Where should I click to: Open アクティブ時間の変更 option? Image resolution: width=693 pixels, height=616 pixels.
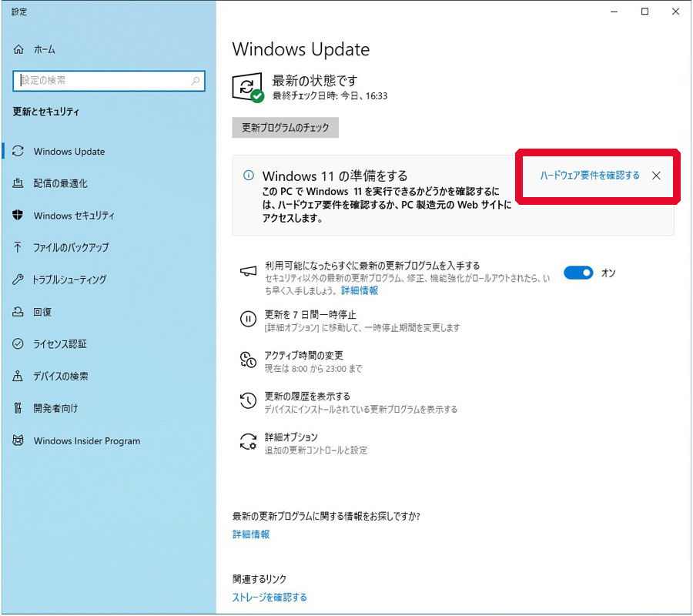click(x=303, y=355)
